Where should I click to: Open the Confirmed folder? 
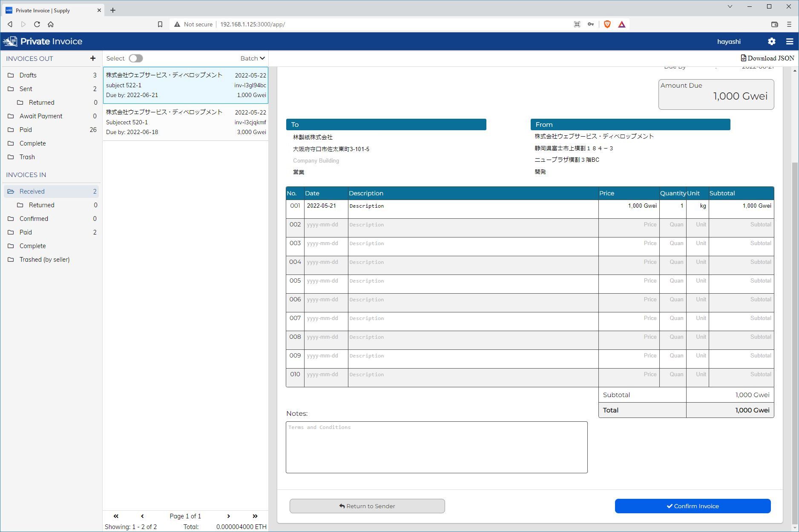pyautogui.click(x=52, y=219)
